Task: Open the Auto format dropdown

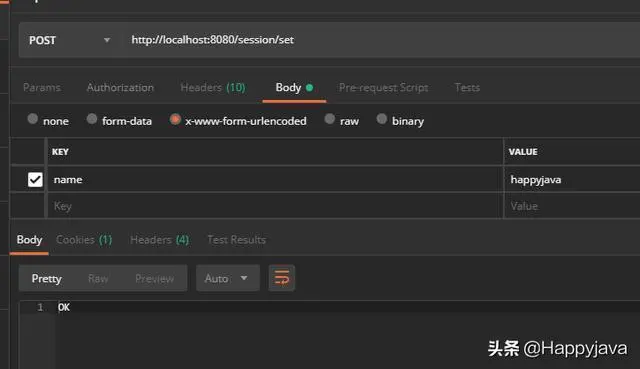Action: tap(228, 278)
